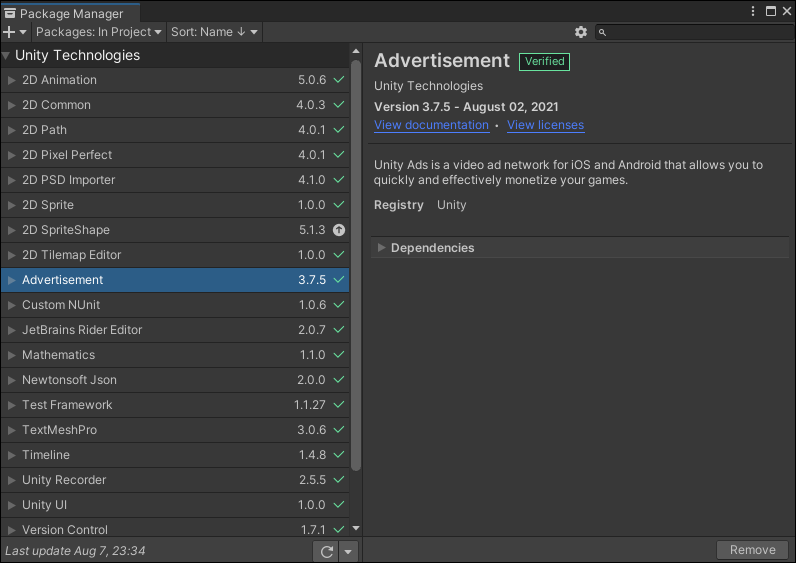Click the 2D Animation installed checkmark

pyautogui.click(x=339, y=80)
